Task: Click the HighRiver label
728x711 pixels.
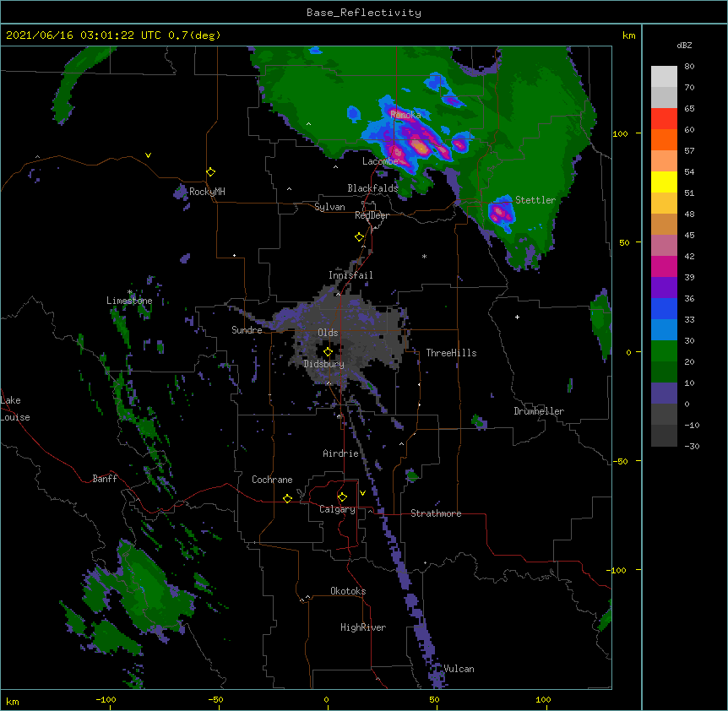Action: [363, 627]
